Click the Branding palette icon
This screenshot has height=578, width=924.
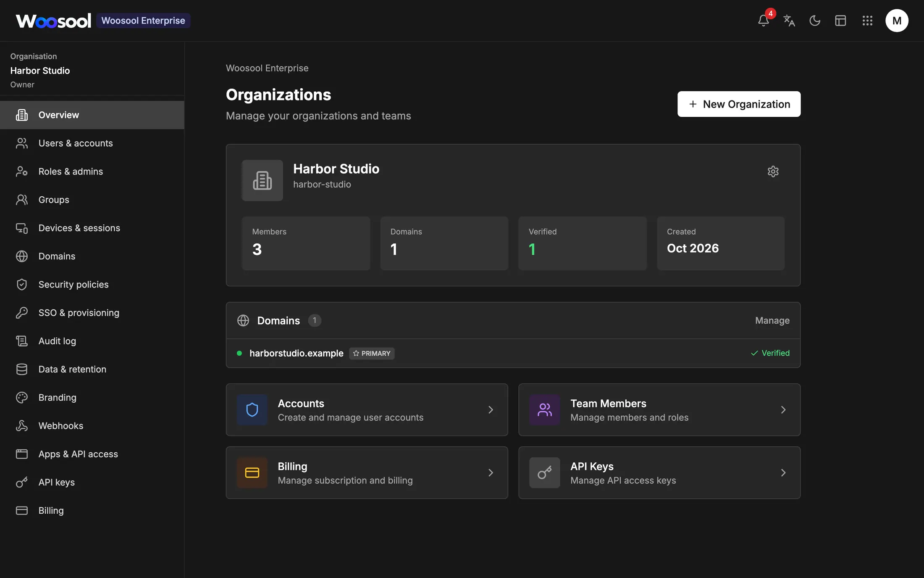(x=22, y=397)
